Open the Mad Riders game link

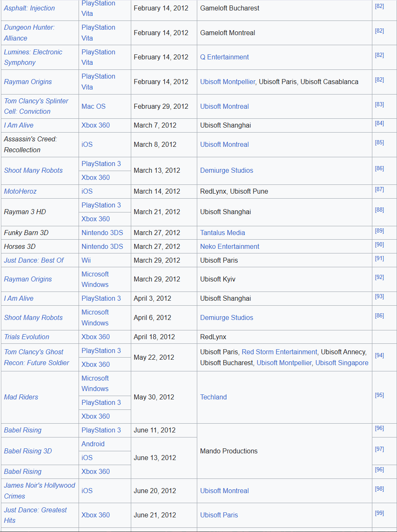coord(21,397)
